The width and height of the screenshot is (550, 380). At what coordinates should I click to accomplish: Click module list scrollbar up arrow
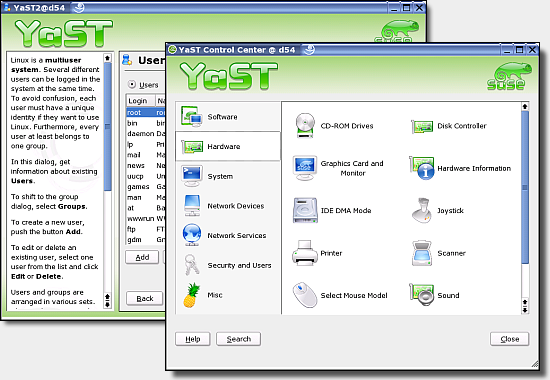(x=525, y=106)
